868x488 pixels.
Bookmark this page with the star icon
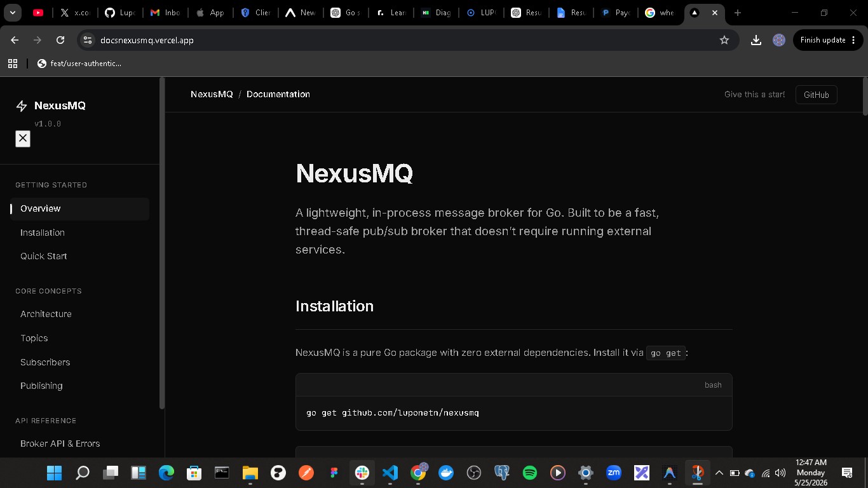pos(724,40)
